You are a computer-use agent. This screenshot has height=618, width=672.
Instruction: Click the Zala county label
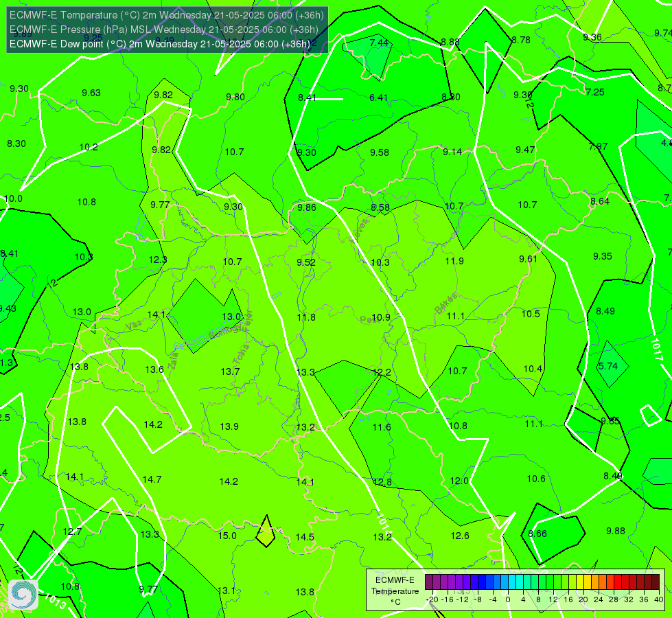point(173,361)
